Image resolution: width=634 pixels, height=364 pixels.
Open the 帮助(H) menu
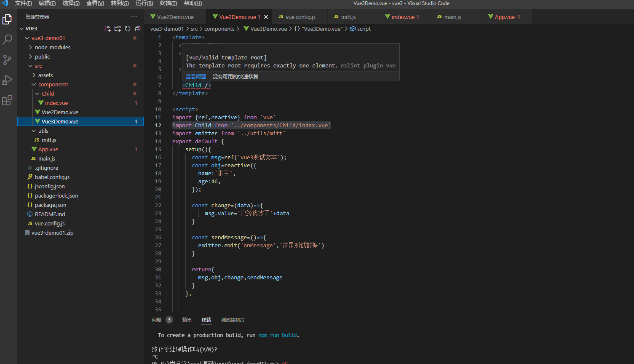pos(193,3)
